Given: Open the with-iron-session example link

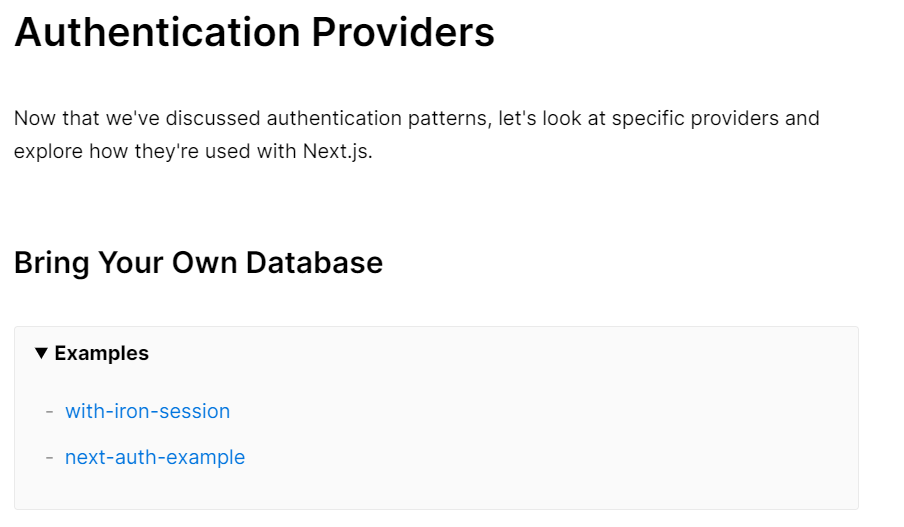Looking at the screenshot, I should click(148, 411).
